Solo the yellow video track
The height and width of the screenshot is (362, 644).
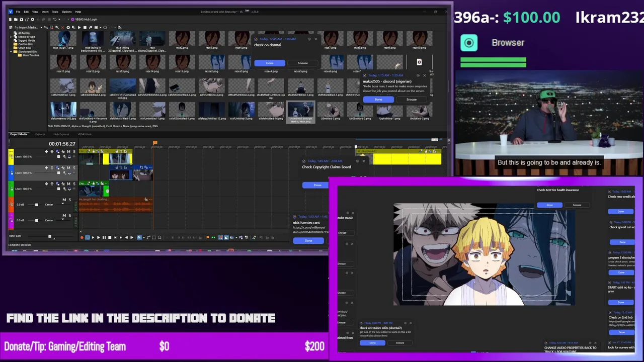tap(74, 151)
